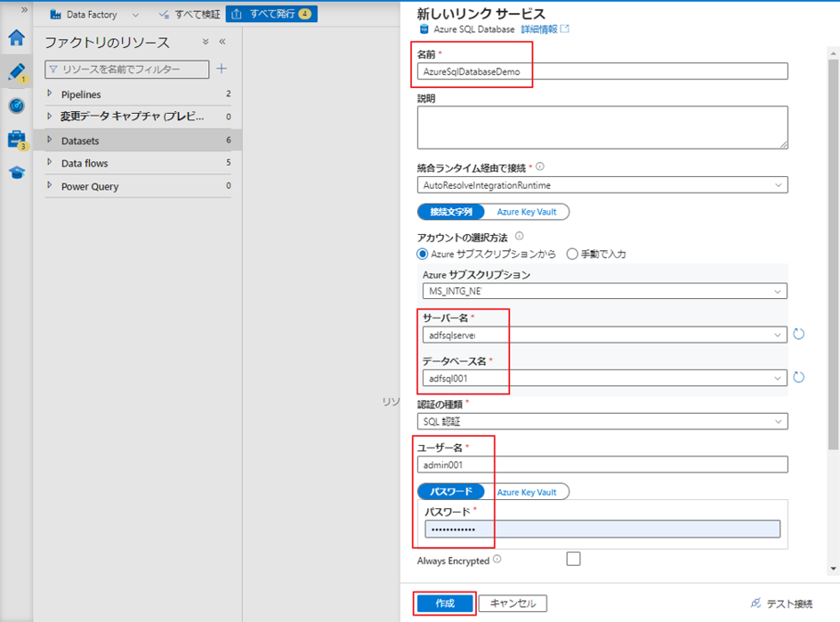Collapse the factory resources panel
Image resolution: width=840 pixels, height=622 pixels.
coord(222,42)
